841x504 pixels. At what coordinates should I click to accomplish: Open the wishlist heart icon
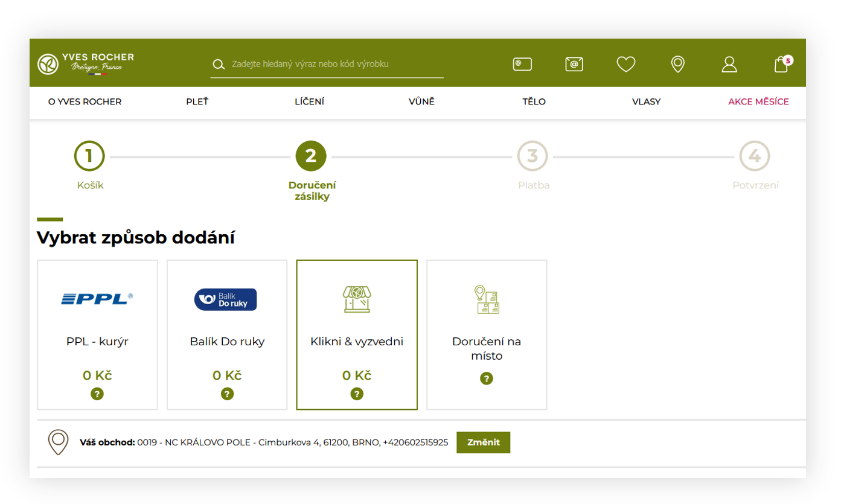[x=626, y=64]
